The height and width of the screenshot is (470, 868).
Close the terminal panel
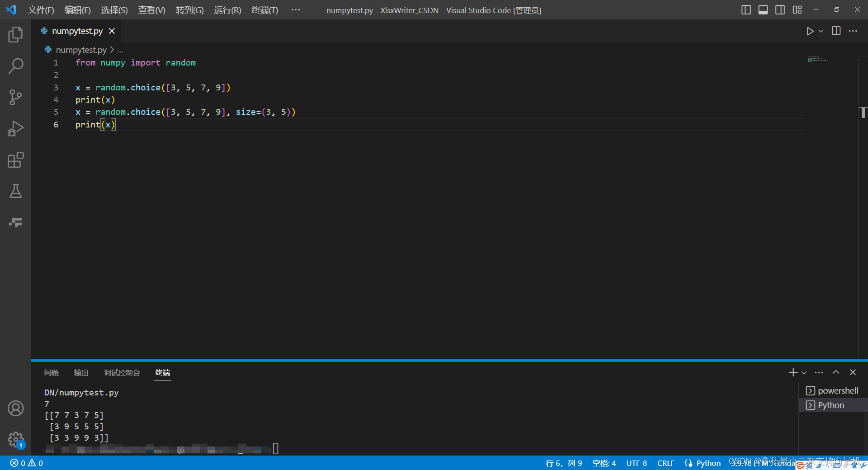pos(853,372)
